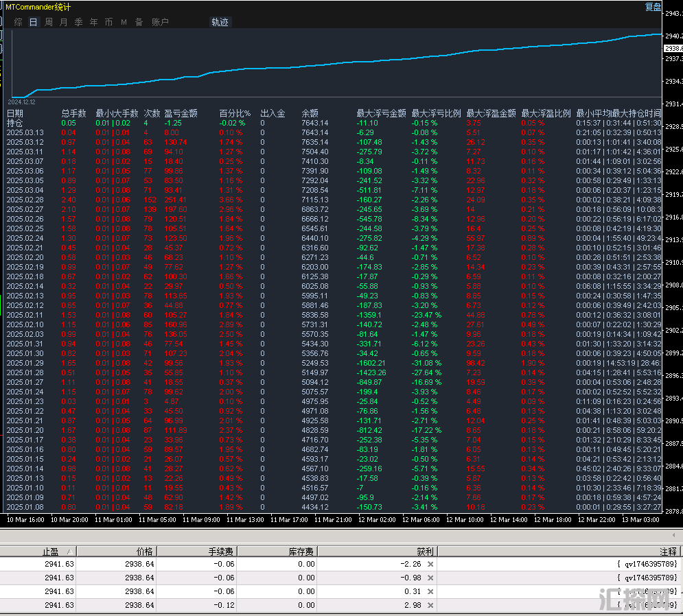Open the 年 yearly tab

[93, 22]
